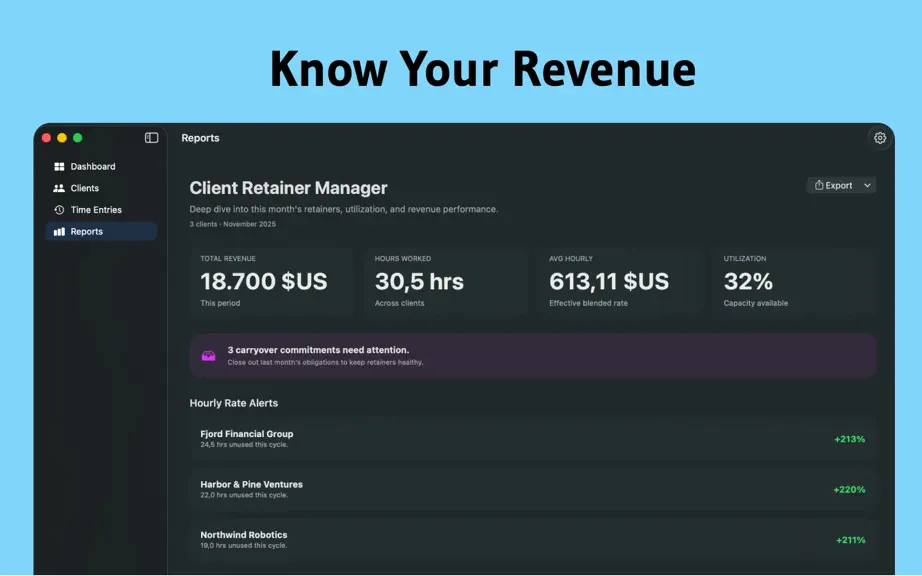Click the +220% rate change value
The width and height of the screenshot is (922, 576).
point(849,490)
